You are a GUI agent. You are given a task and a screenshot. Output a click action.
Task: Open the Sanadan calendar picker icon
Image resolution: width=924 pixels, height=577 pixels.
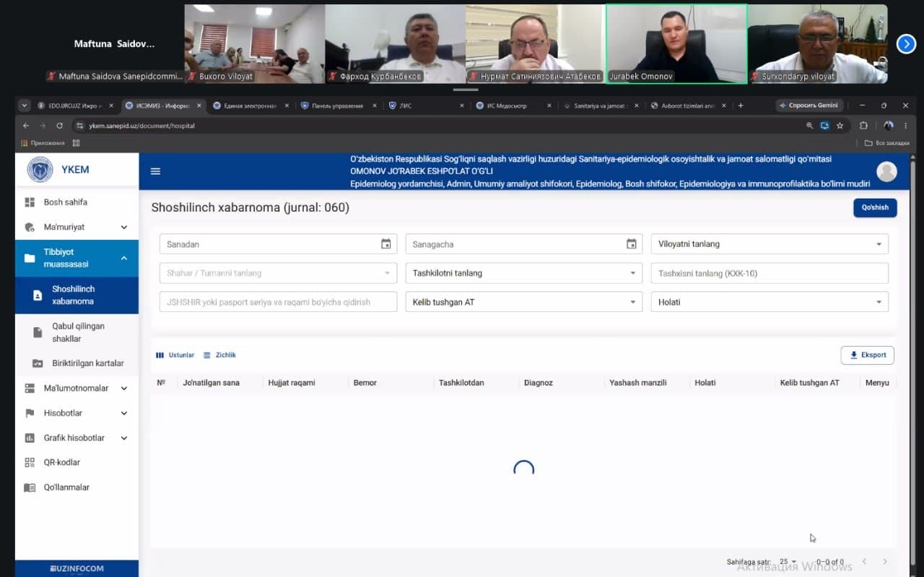386,244
